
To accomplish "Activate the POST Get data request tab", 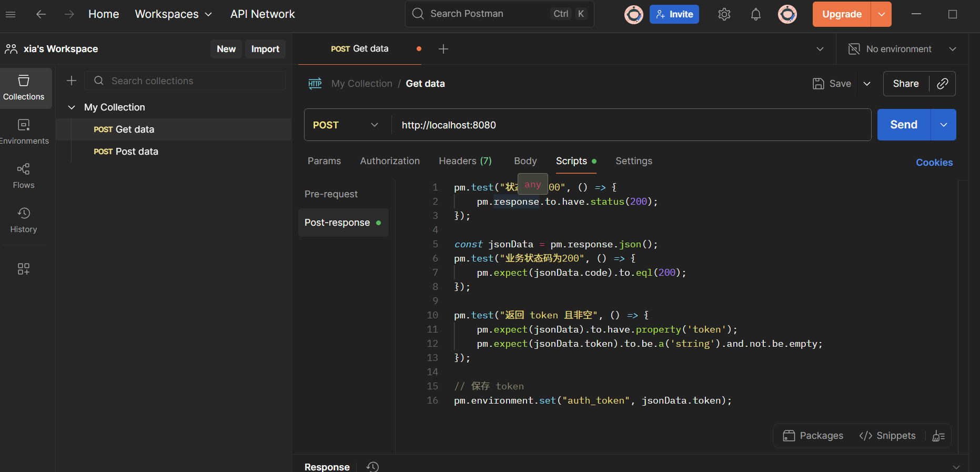I will point(360,49).
